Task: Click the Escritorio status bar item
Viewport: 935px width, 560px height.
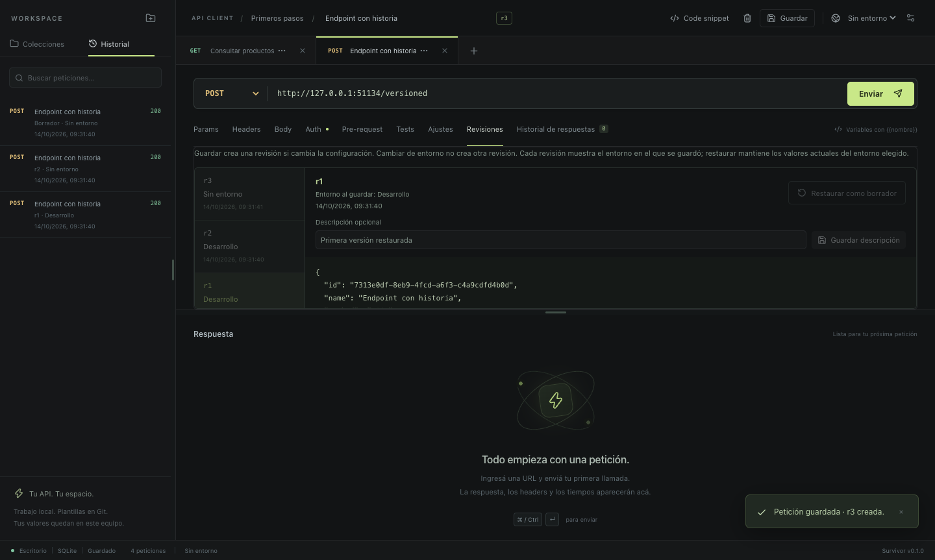Action: pyautogui.click(x=29, y=551)
